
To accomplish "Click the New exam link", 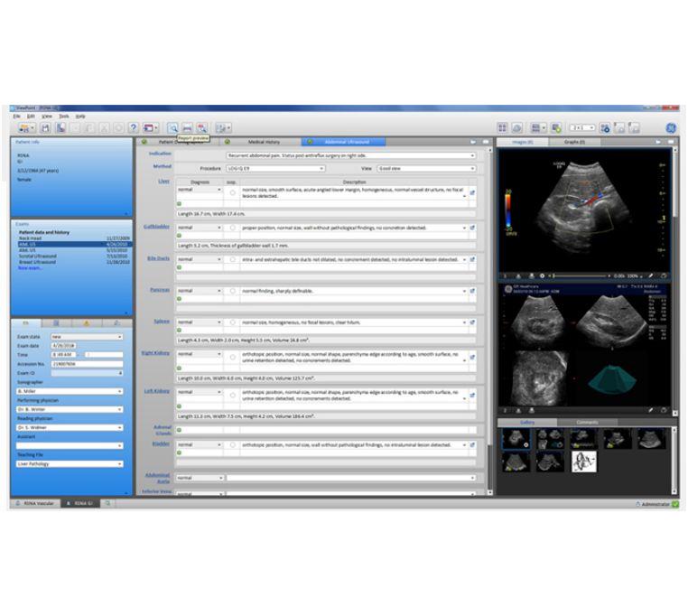I will pyautogui.click(x=30, y=268).
